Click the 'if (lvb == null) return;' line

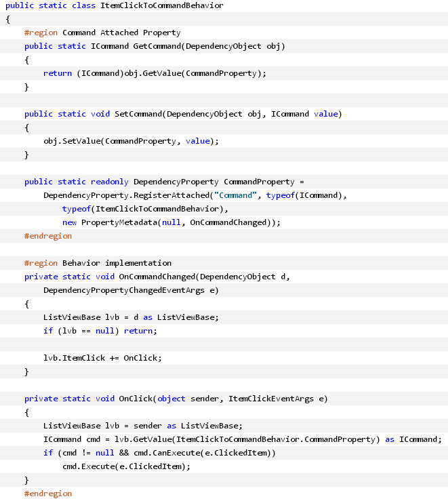point(100,331)
